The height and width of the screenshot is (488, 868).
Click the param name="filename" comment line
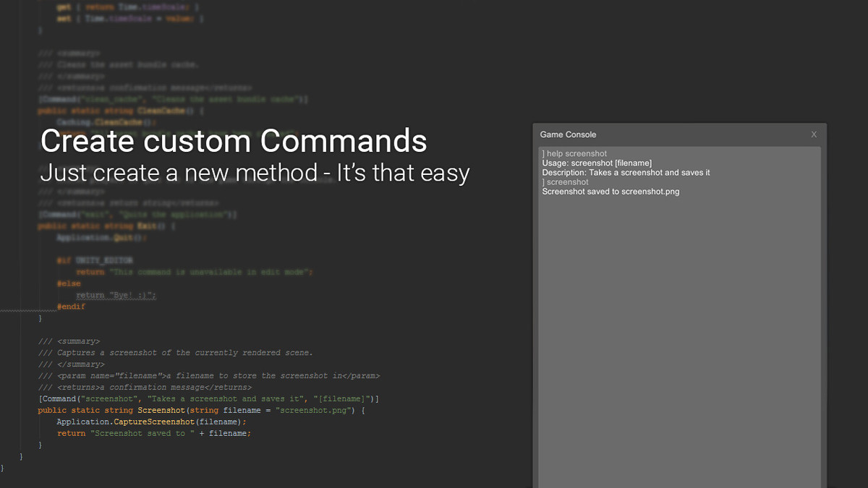point(209,376)
